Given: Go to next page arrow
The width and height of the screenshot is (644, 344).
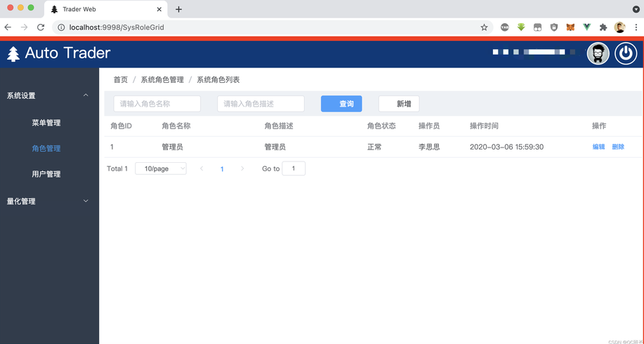Looking at the screenshot, I should click(x=242, y=168).
